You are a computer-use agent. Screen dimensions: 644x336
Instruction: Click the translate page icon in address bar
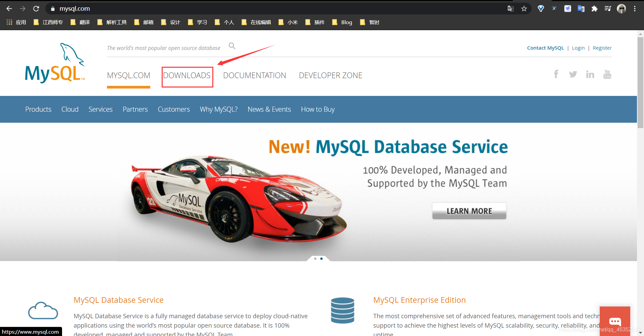click(511, 9)
